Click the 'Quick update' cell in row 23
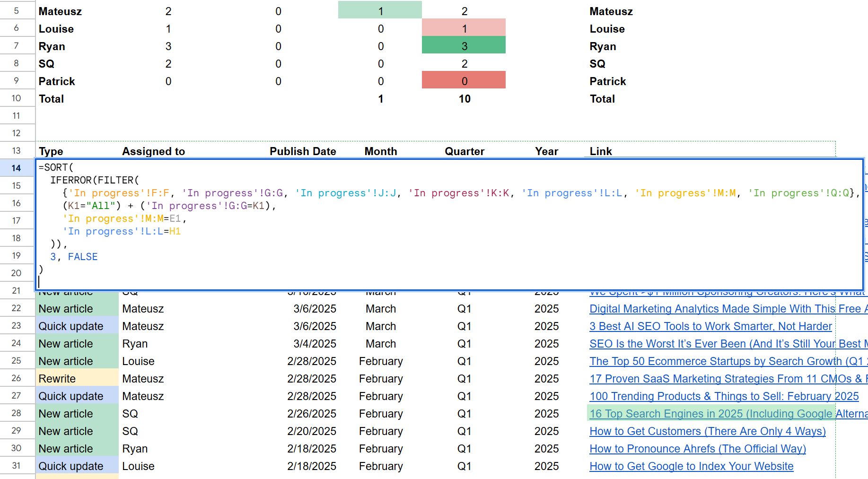Image resolution: width=868 pixels, height=479 pixels. coord(77,326)
